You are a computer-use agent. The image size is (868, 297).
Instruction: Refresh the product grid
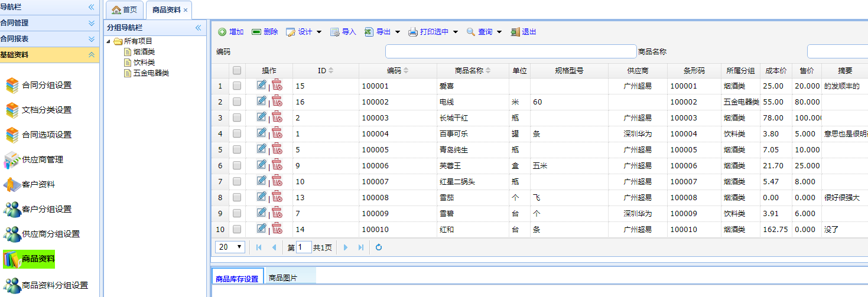pos(379,247)
